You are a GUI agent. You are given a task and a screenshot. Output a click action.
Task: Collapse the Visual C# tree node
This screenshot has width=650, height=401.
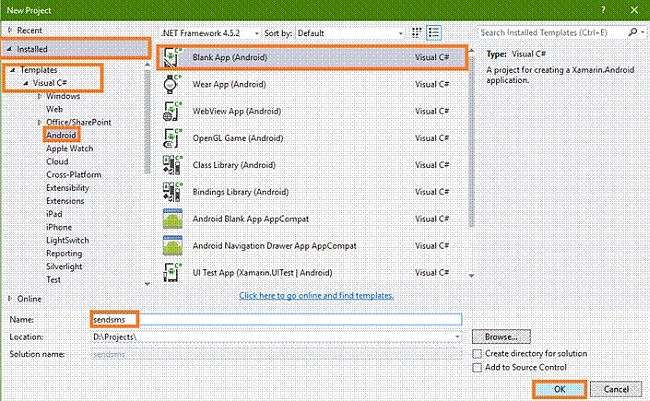26,83
